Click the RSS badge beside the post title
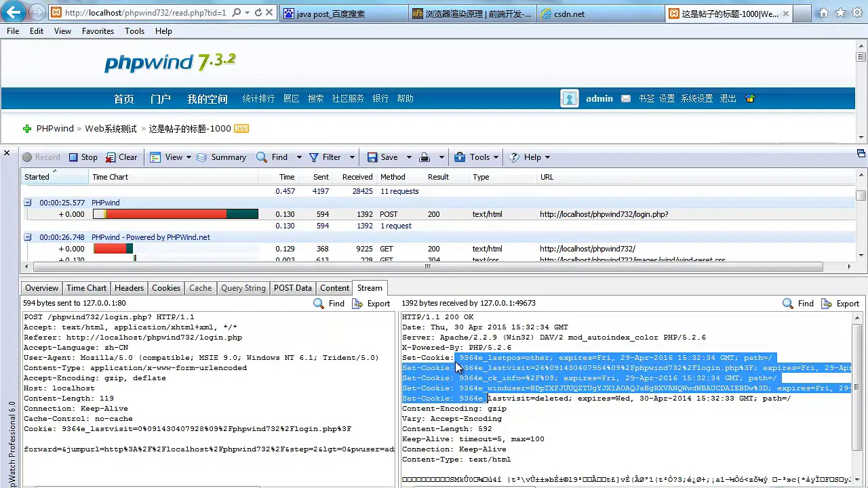This screenshot has height=488, width=868. [x=241, y=129]
